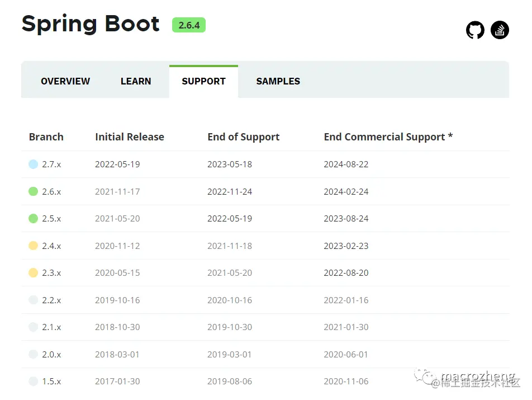Click the green status dot for 2.5.x
This screenshot has width=532, height=400.
click(x=34, y=219)
